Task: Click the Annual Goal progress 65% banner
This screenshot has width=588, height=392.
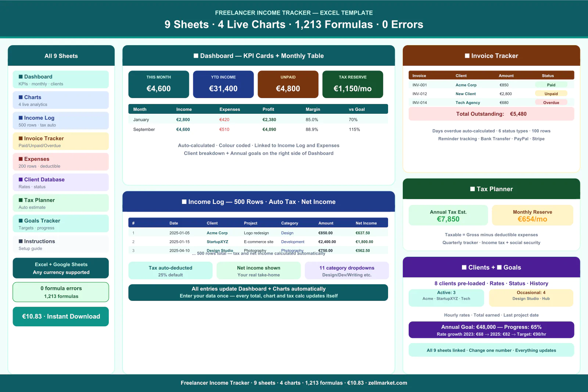Action: [x=491, y=330]
